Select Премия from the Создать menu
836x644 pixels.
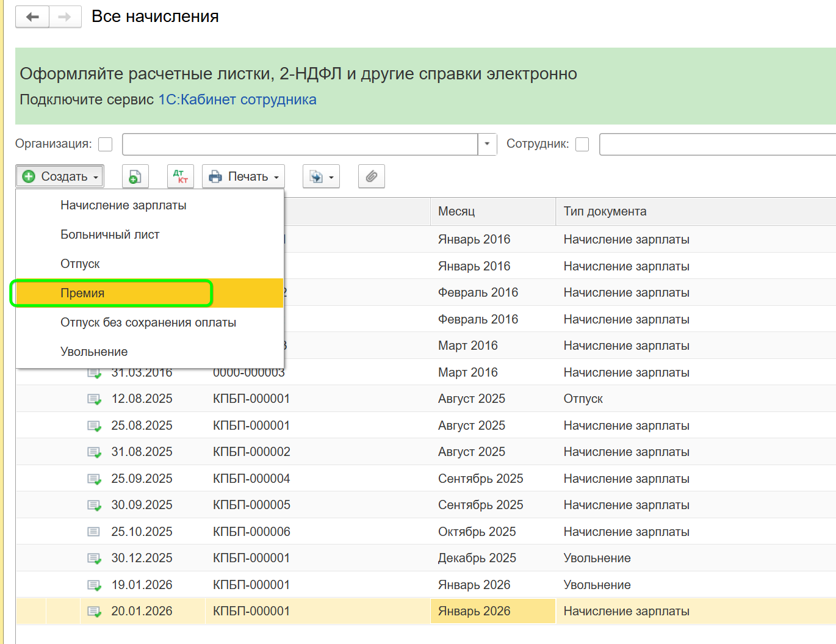click(82, 293)
